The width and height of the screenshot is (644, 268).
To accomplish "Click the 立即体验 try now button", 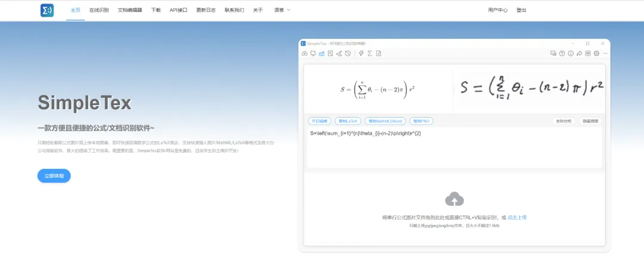I will pos(54,176).
